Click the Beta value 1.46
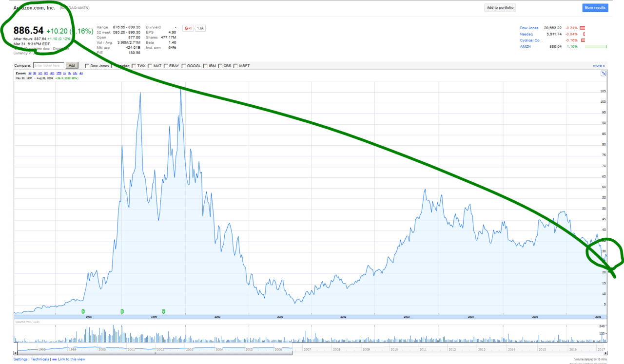624x364 pixels. (x=172, y=42)
